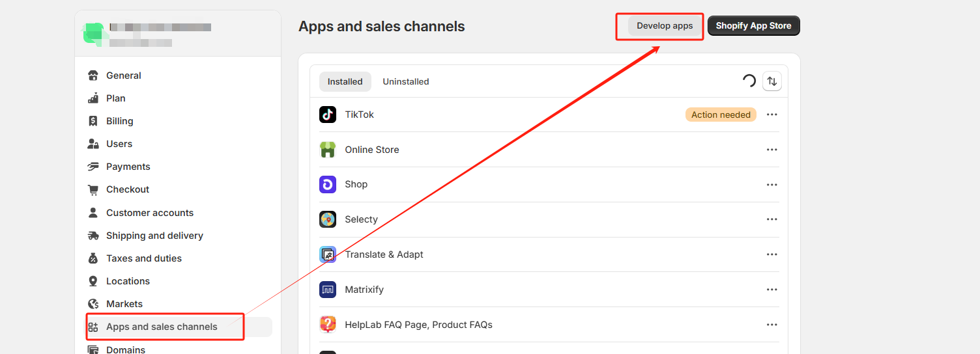Click the Online Store channel icon

tap(328, 150)
